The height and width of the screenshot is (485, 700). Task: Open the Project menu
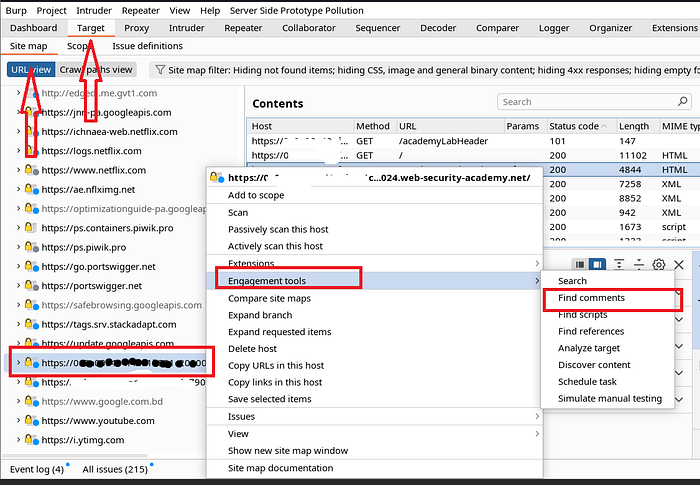51,10
